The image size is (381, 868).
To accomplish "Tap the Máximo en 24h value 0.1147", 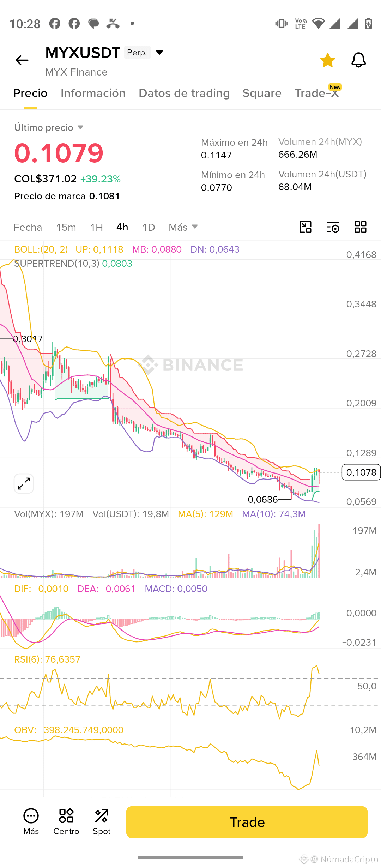I will (217, 155).
